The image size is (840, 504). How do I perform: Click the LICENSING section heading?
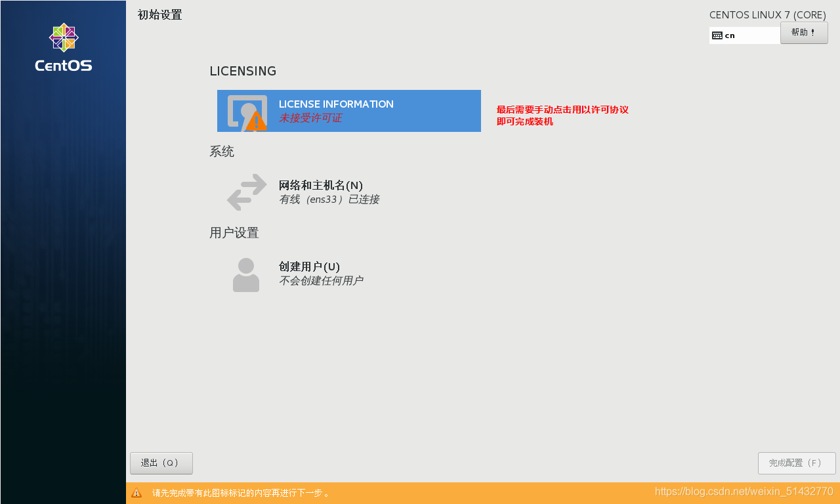click(x=243, y=71)
